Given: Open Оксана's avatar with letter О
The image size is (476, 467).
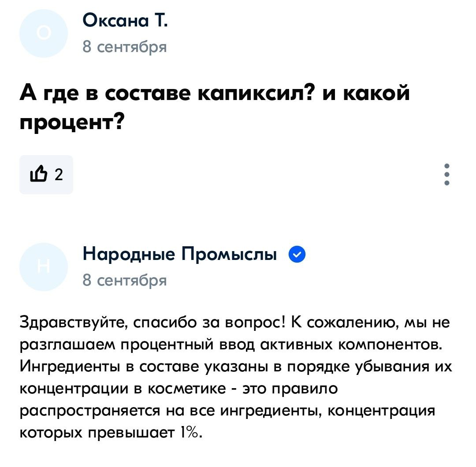Looking at the screenshot, I should pyautogui.click(x=43, y=33).
